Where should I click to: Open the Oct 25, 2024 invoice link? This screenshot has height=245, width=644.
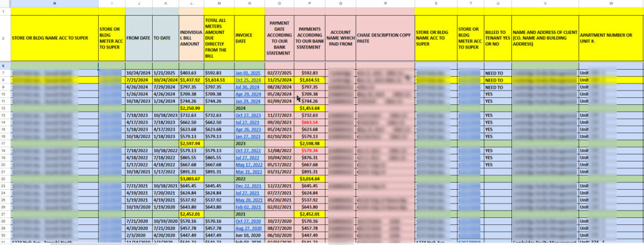pyautogui.click(x=248, y=80)
